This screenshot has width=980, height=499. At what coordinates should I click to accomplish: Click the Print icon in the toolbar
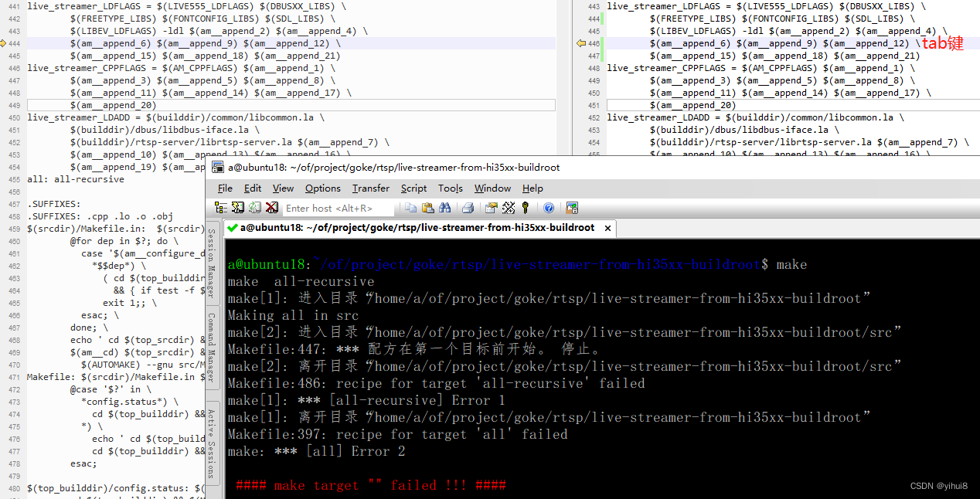point(468,208)
